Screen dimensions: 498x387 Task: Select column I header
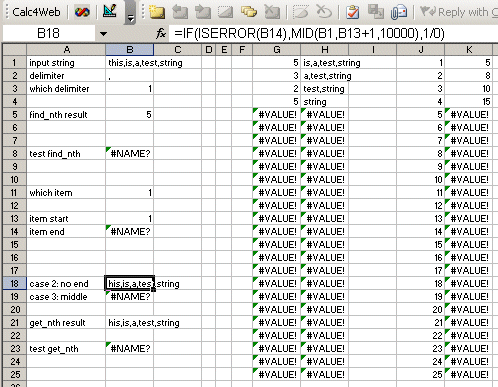[x=373, y=50]
